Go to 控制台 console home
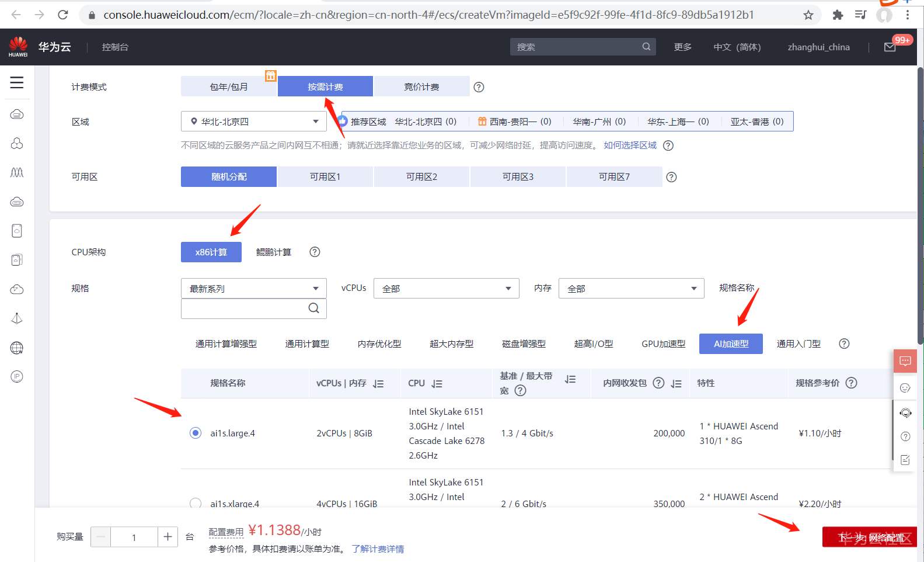This screenshot has height=562, width=924. pyautogui.click(x=115, y=47)
